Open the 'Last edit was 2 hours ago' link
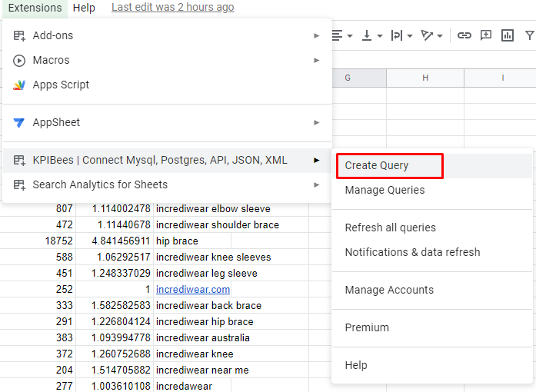 172,7
